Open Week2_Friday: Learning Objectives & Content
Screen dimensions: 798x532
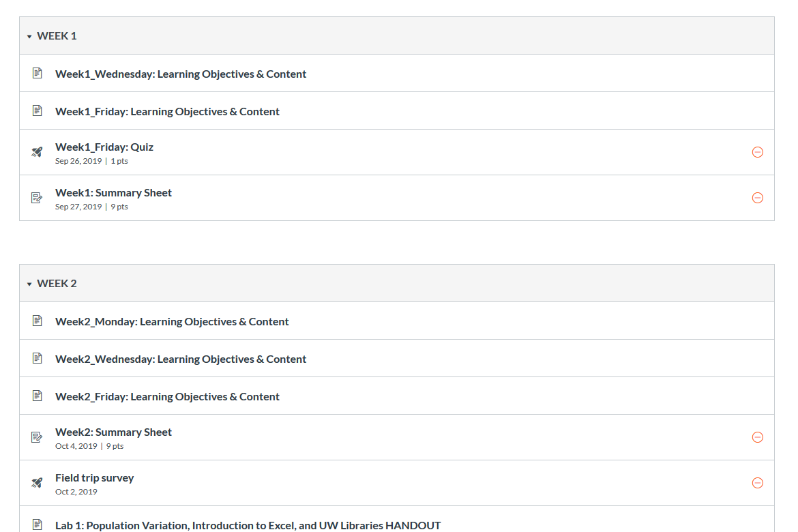[x=167, y=396]
